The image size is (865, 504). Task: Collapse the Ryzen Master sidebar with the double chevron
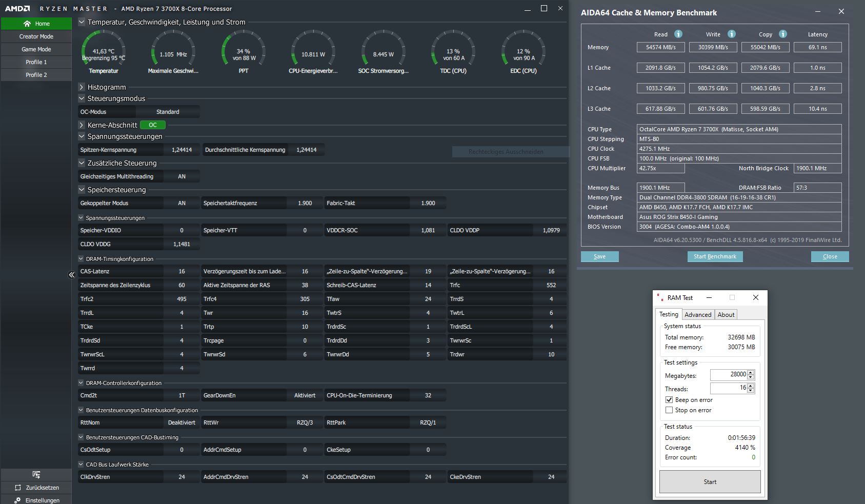72,275
